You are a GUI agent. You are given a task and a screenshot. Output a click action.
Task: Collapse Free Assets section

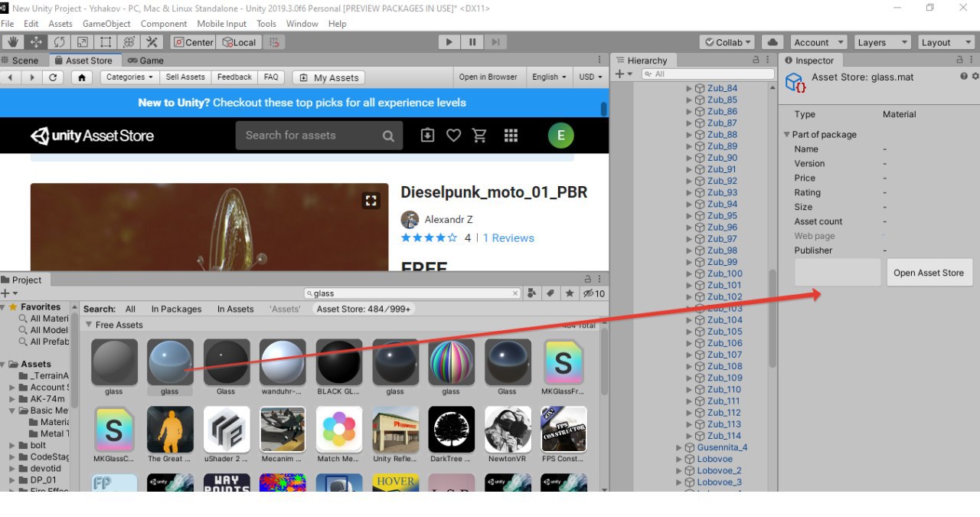tap(89, 325)
